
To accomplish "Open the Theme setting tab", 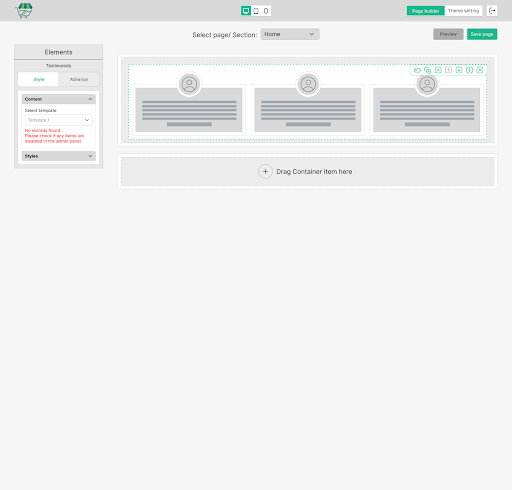I will click(x=463, y=11).
